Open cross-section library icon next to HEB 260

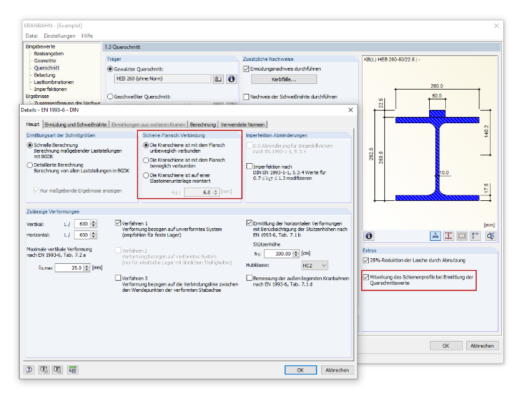pos(218,78)
